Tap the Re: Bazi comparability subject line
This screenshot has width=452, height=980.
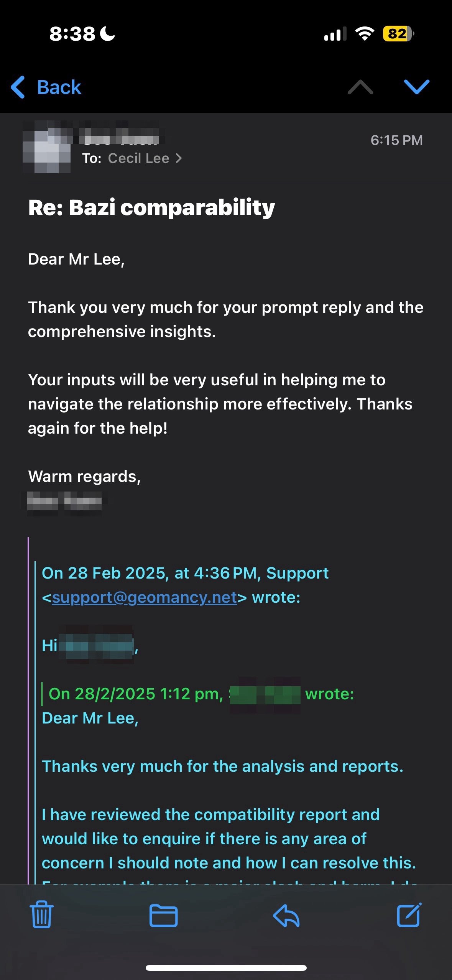click(x=151, y=208)
